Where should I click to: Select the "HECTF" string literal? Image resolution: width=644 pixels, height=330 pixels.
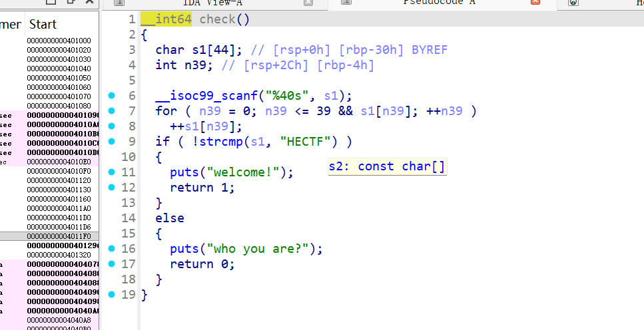pyautogui.click(x=305, y=142)
